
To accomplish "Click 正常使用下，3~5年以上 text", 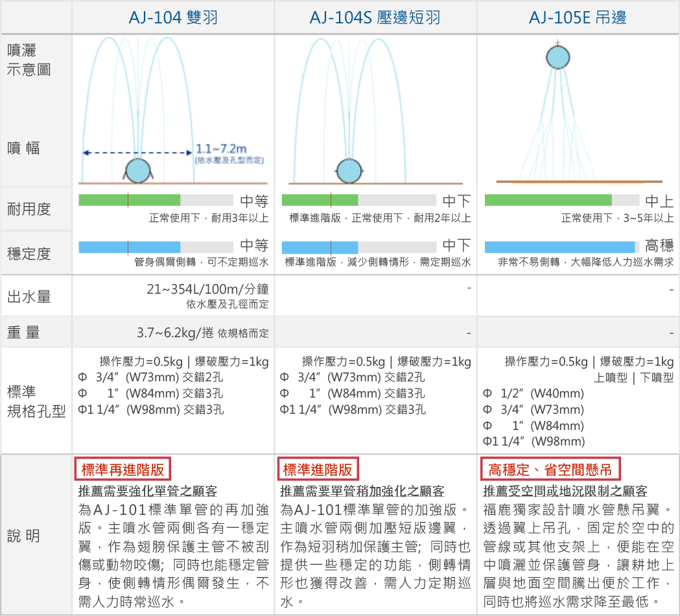I will point(618,218).
